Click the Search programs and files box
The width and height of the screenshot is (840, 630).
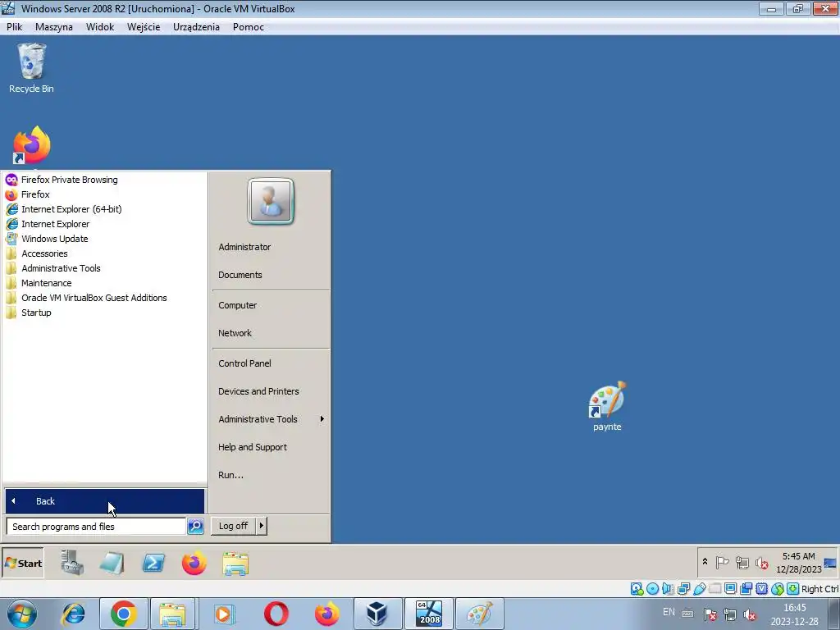pyautogui.click(x=97, y=527)
